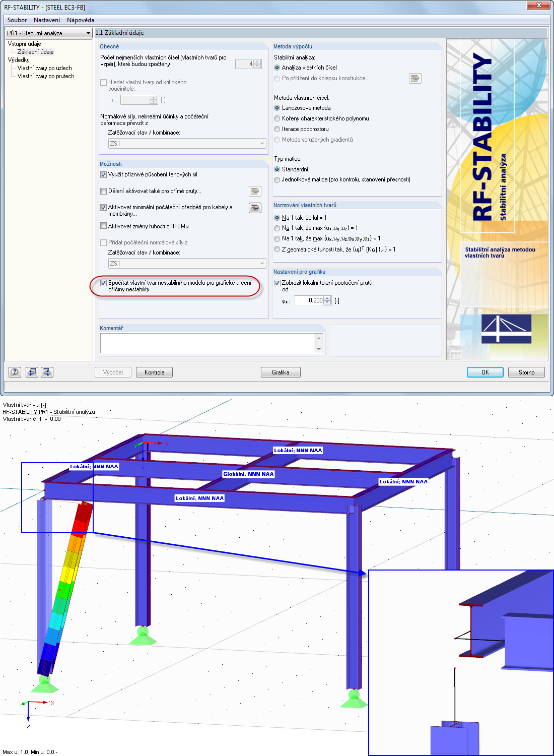The width and height of the screenshot is (554, 756).
Task: Select 'Analýza vlastních čísel' radio option
Action: [277, 68]
